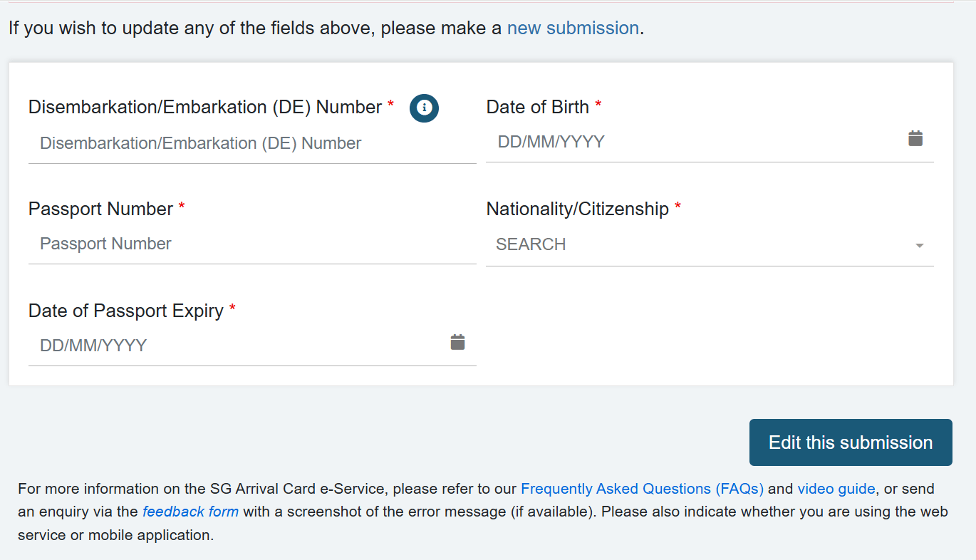Click the Nationality/Citizenship dropdown arrow
Viewport: 976px width, 560px height.
coord(919,246)
